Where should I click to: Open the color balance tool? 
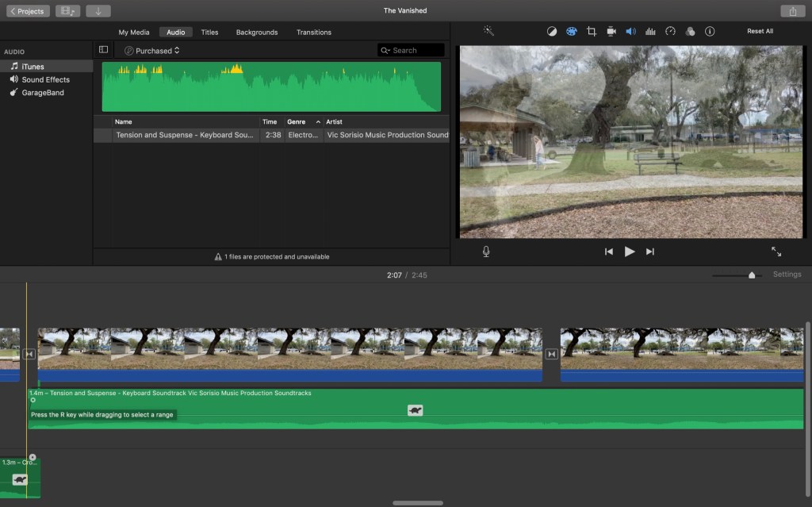tap(552, 32)
